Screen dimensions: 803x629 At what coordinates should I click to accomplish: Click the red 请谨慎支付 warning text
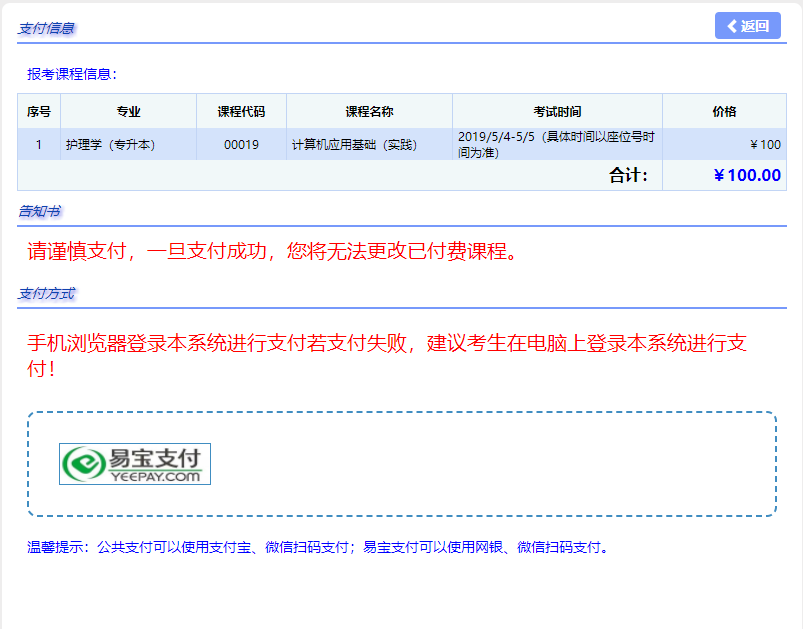[273, 251]
